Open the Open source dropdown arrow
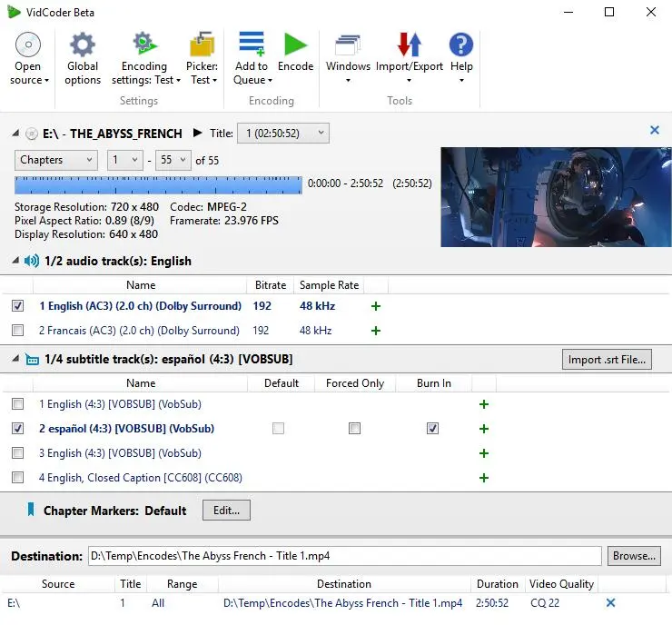 pos(46,81)
